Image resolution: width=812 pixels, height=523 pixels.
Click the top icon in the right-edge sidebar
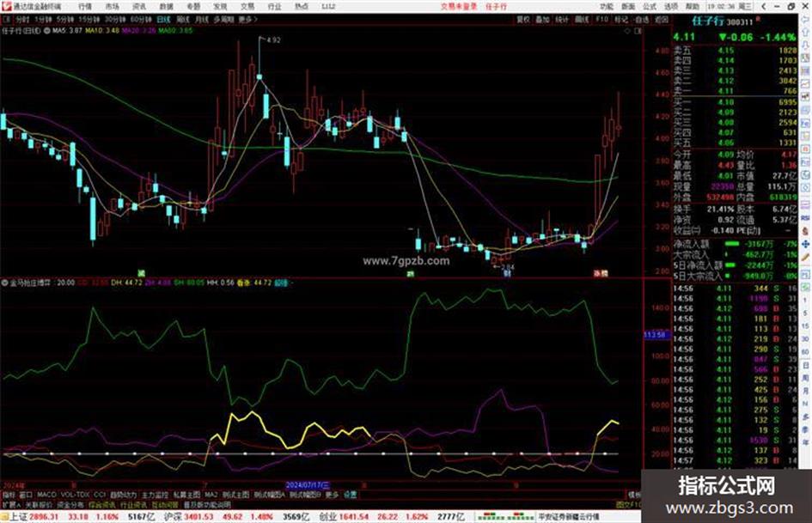(x=805, y=21)
